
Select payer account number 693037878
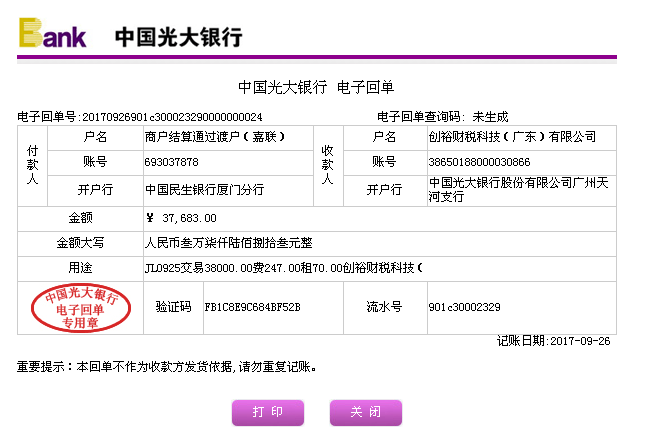[x=172, y=161]
